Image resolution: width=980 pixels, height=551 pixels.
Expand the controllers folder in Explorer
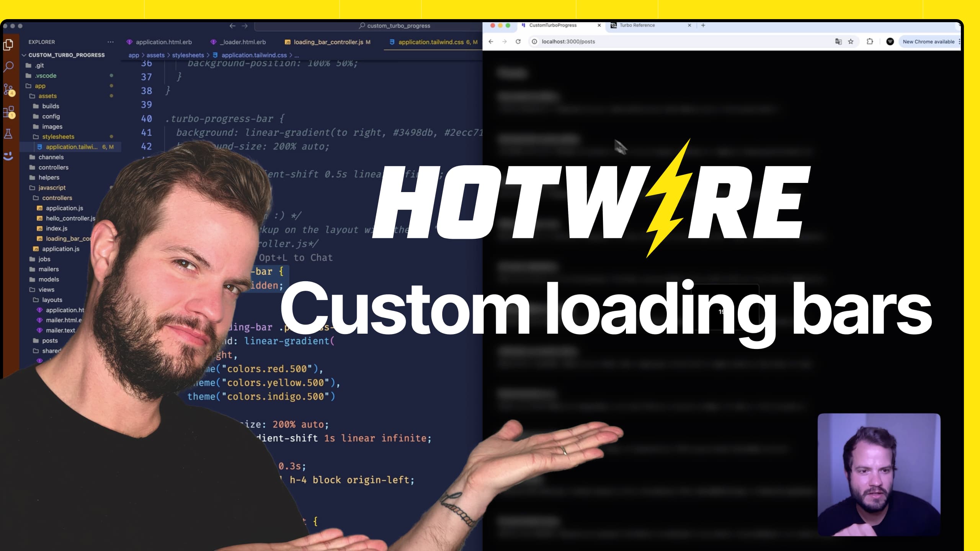53,167
